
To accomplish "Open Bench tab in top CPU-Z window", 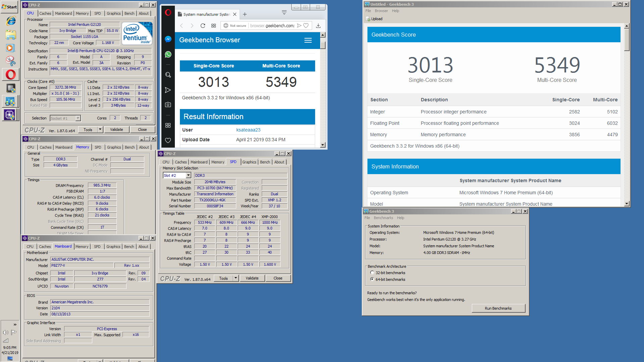I will [130, 13].
